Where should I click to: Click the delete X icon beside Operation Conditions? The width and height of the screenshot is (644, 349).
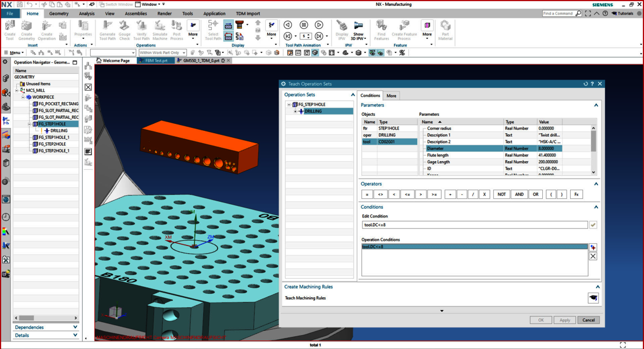(x=593, y=256)
